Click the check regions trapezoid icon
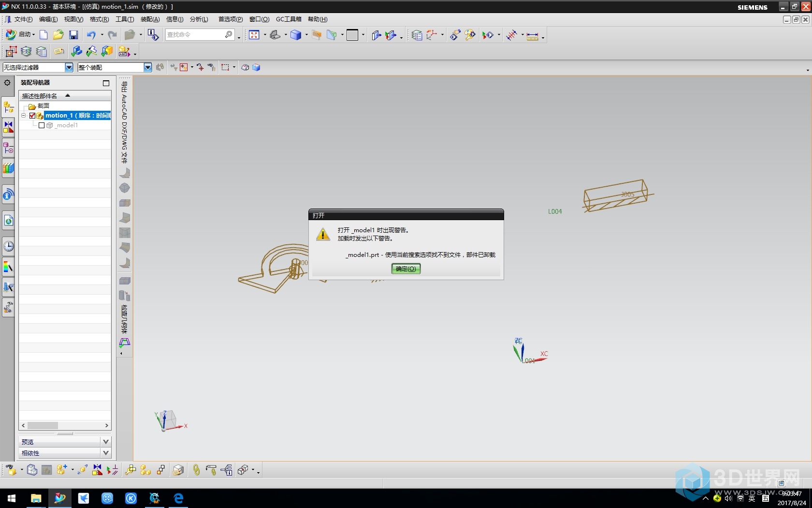Viewport: 812px width, 508px height. point(125,343)
